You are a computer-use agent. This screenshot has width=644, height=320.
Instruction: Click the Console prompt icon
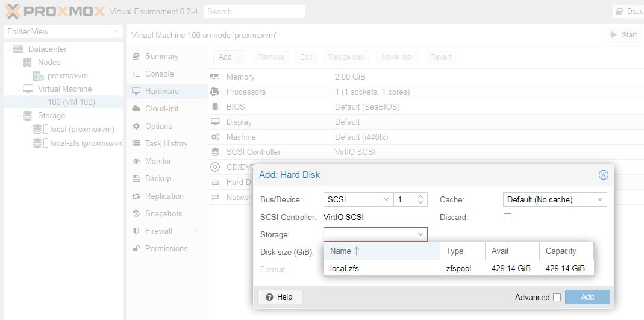[x=136, y=74]
